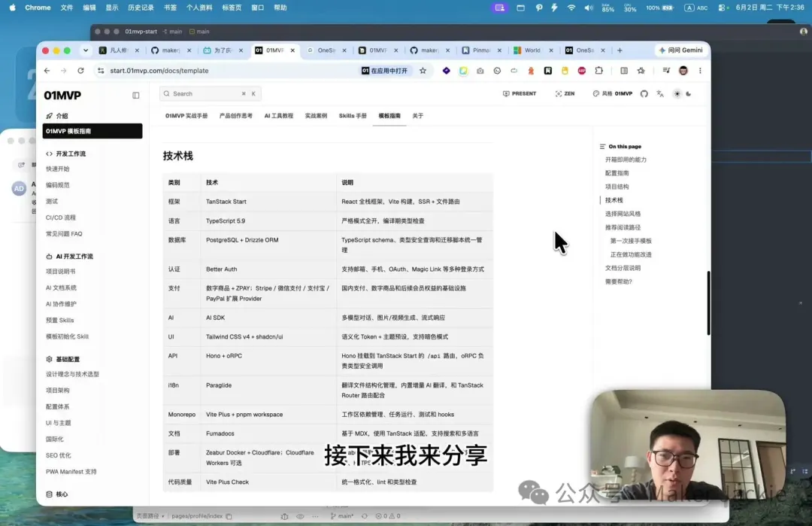This screenshot has width=812, height=526.
Task: Open the purple diamond extension icon
Action: [446, 71]
